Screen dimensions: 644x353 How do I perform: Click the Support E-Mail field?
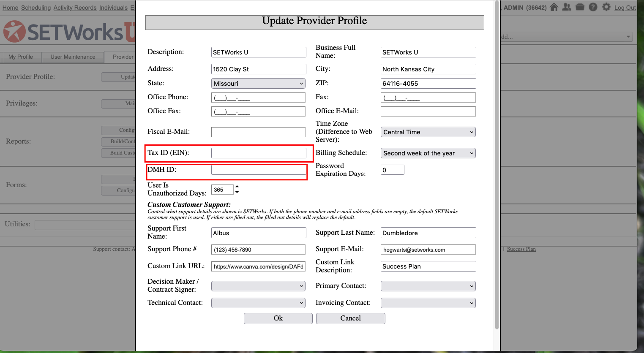428,250
